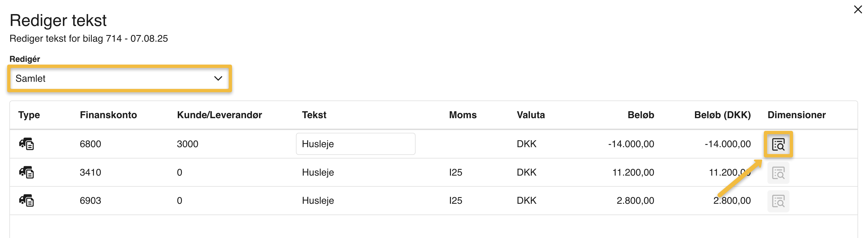Click the Dimensioner column header

pos(797,115)
